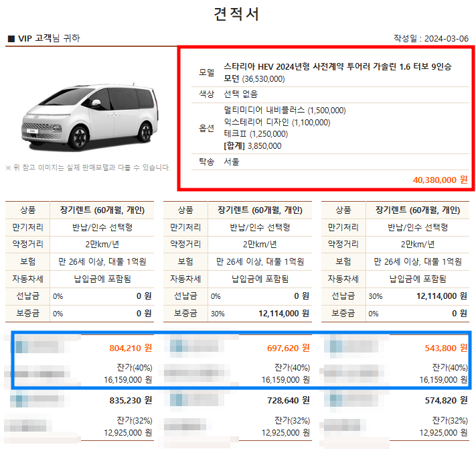Select the 574,820 원 payment amount
This screenshot has width=476, height=449.
point(446,400)
